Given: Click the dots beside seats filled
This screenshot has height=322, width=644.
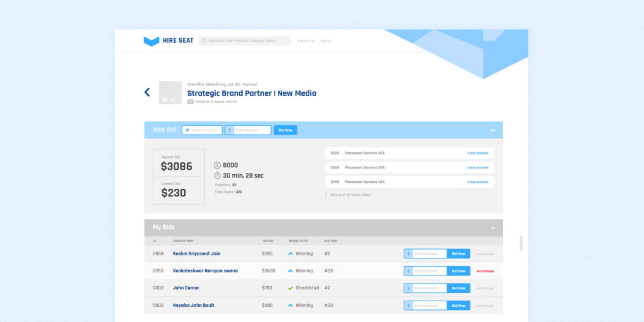Looking at the screenshot, I should point(326,195).
